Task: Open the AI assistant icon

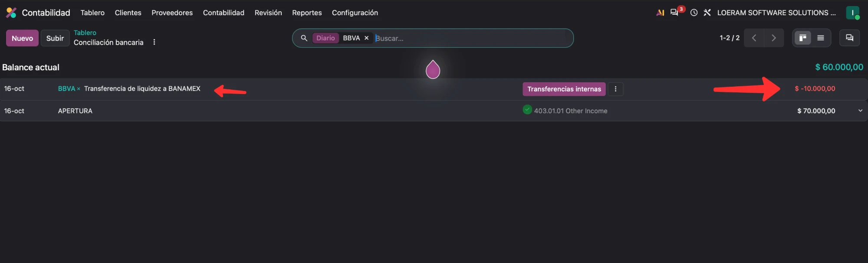Action: 660,13
